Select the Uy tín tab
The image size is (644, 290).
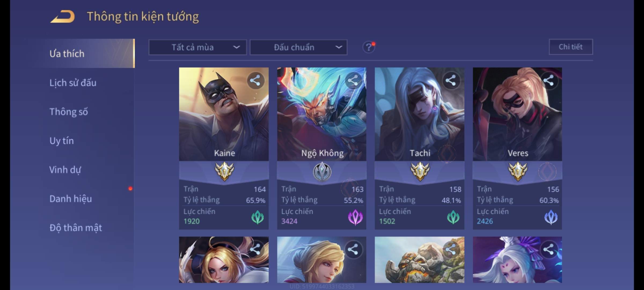point(62,141)
